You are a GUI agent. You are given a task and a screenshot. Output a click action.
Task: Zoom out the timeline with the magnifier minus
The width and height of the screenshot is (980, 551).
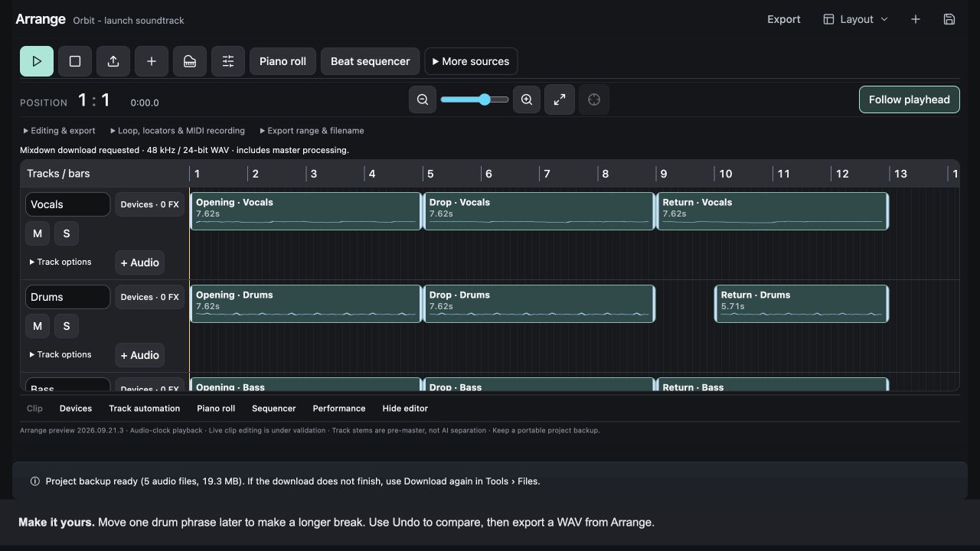423,99
